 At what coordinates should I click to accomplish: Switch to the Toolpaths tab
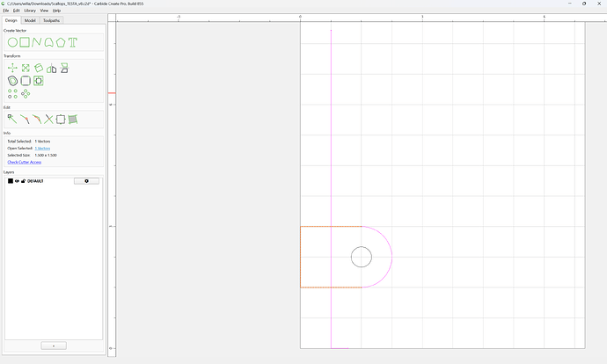[52, 20]
